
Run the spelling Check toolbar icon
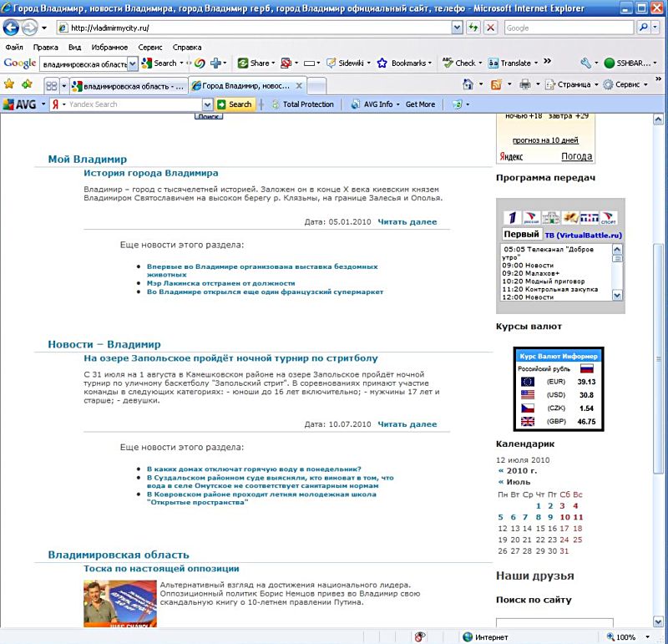pos(448,63)
